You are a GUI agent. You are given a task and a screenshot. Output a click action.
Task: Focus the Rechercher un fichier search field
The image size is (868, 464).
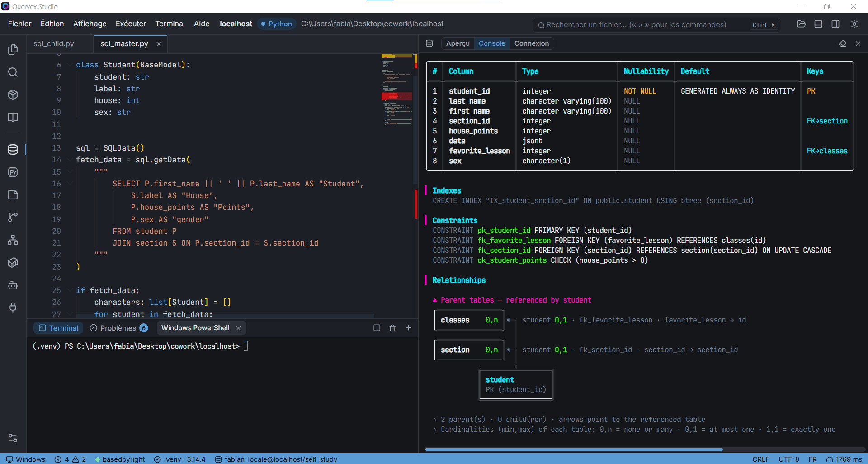657,24
